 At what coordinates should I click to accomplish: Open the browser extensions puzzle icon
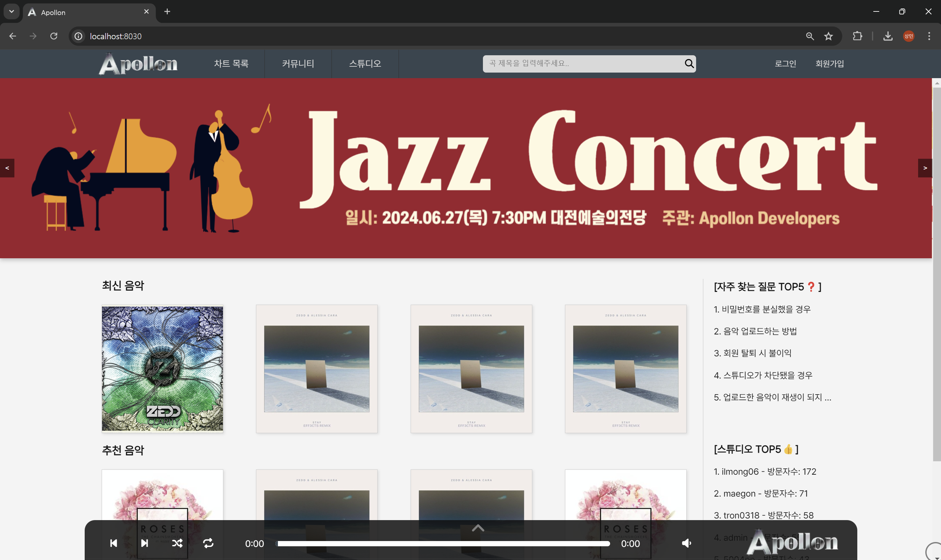[x=857, y=36]
